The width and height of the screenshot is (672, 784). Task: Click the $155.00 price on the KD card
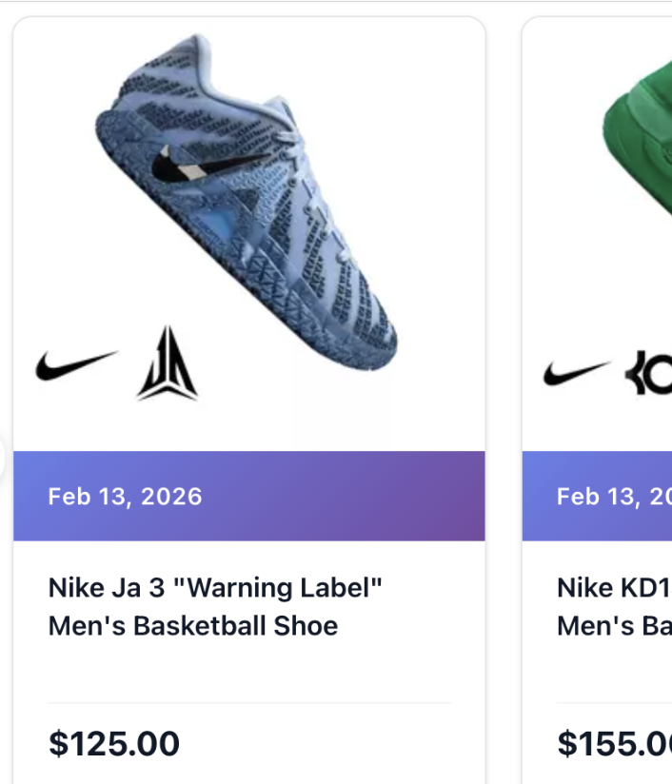tap(614, 742)
